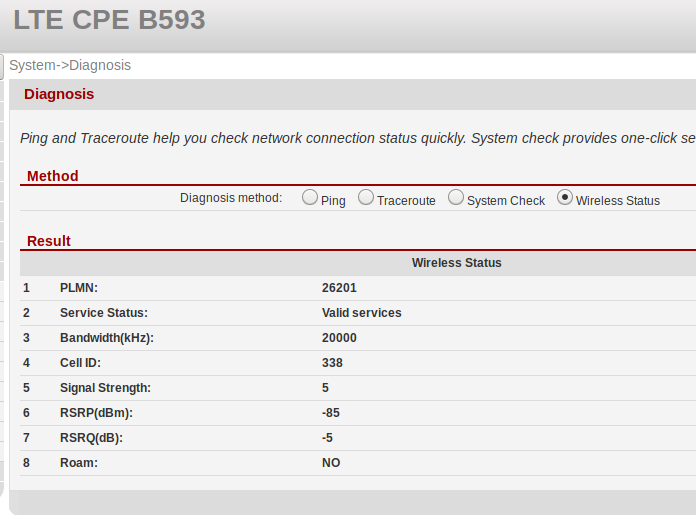
Task: Click the Signal Strength row label
Action: pos(105,388)
